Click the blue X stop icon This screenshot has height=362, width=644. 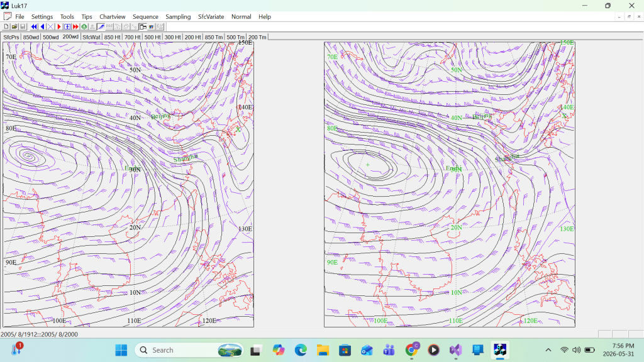(50, 26)
